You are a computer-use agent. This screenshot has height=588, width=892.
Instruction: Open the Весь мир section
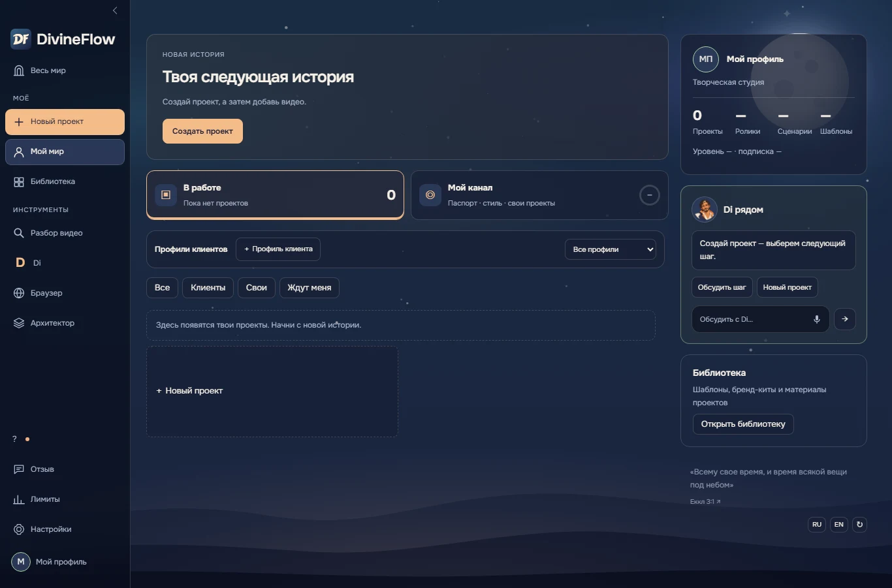[x=65, y=70]
